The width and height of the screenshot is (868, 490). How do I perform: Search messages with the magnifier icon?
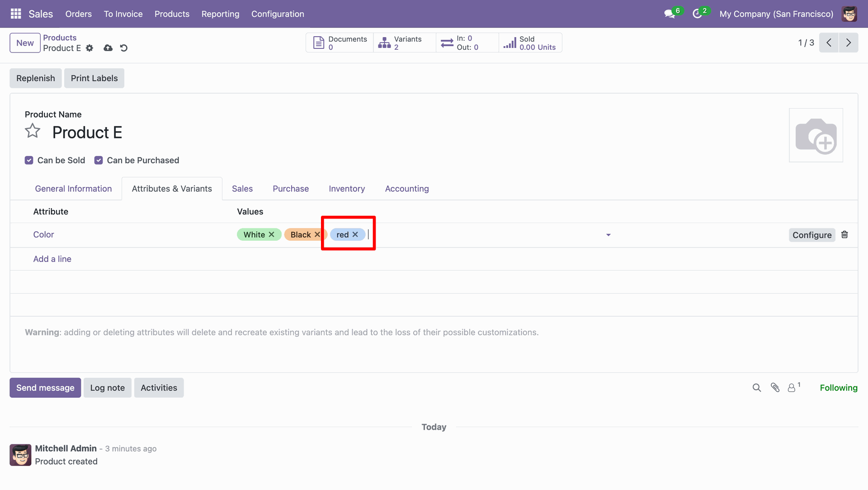[756, 388]
